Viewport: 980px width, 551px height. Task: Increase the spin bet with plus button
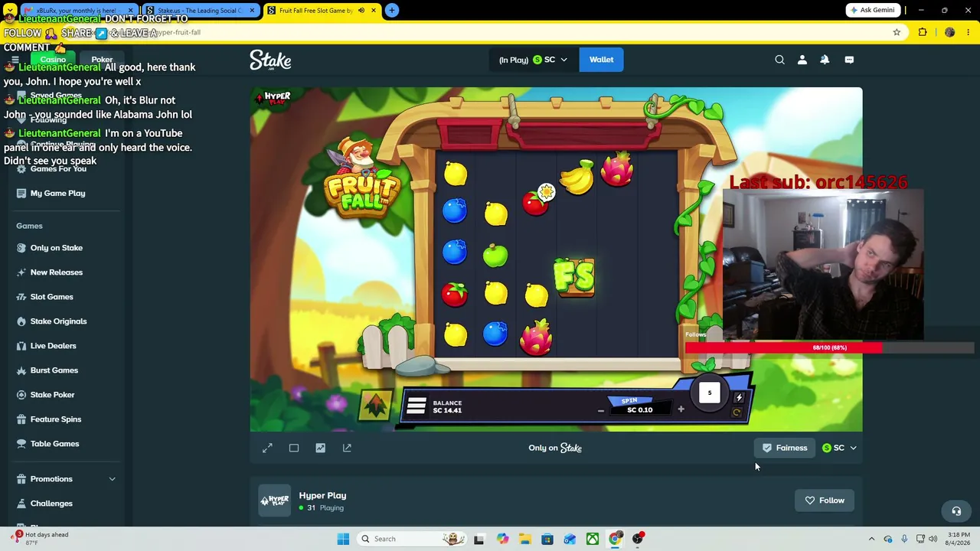(x=681, y=409)
